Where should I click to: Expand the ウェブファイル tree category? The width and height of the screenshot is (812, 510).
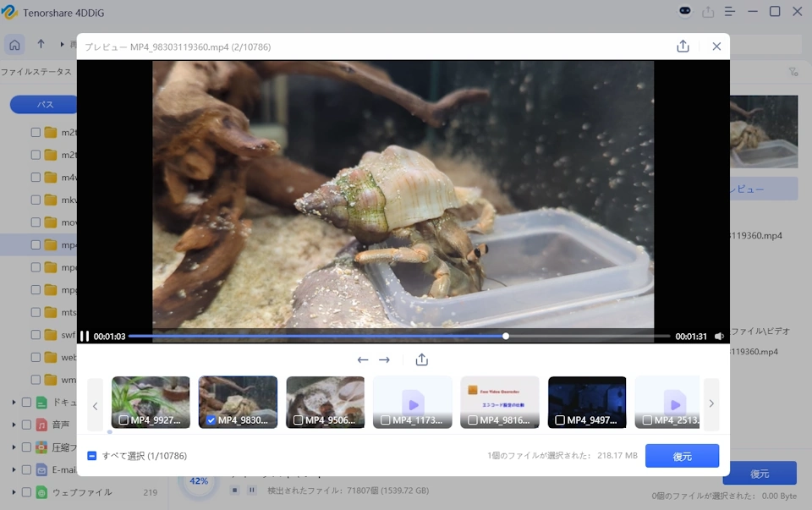pos(14,492)
